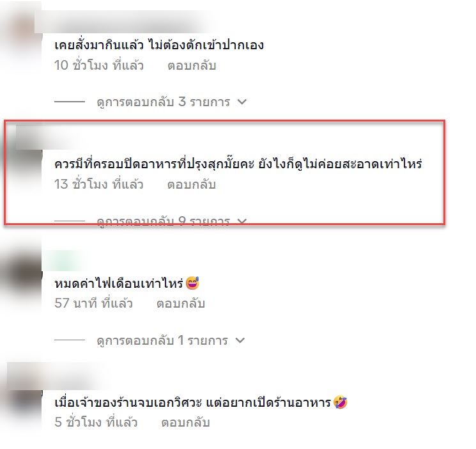476x449 pixels.
Task: Expand the 3 replies chevron
Action: 242,102
